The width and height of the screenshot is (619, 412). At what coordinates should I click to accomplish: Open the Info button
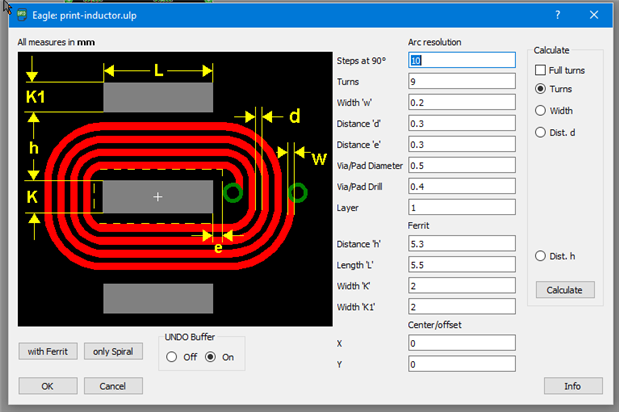pos(572,386)
